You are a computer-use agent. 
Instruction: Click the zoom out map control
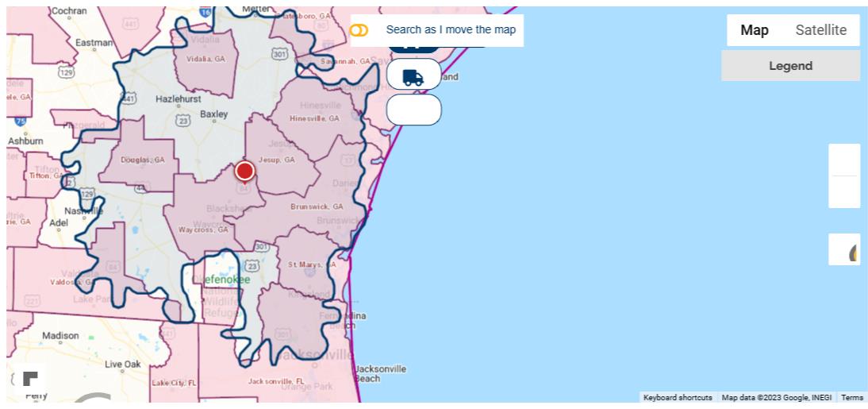[x=844, y=192]
